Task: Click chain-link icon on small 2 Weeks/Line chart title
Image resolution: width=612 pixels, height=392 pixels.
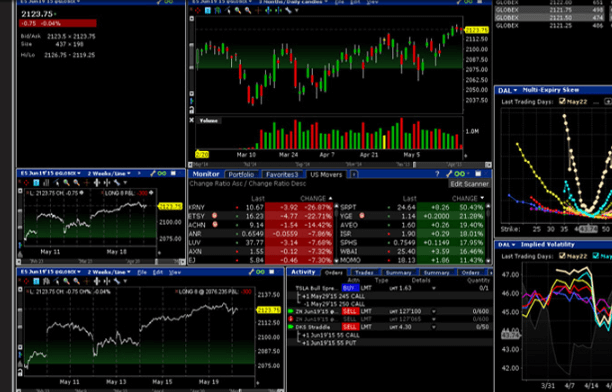Action: coord(162,173)
